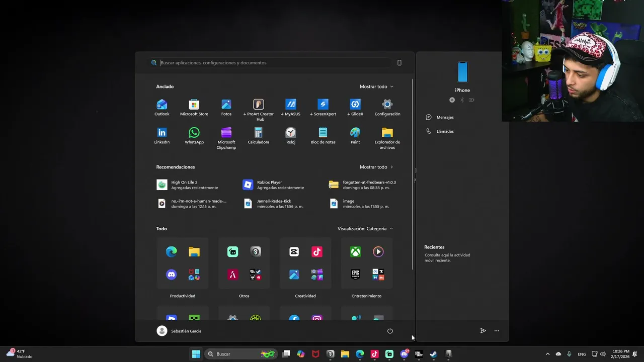Open Configuración pinned app

[387, 108]
